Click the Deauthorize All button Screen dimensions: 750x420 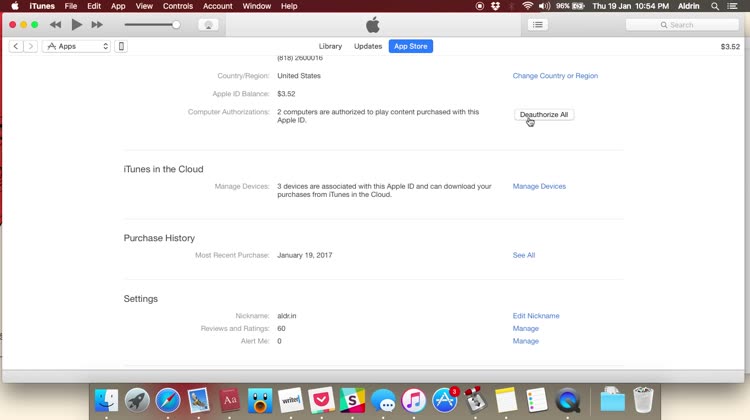[544, 115]
